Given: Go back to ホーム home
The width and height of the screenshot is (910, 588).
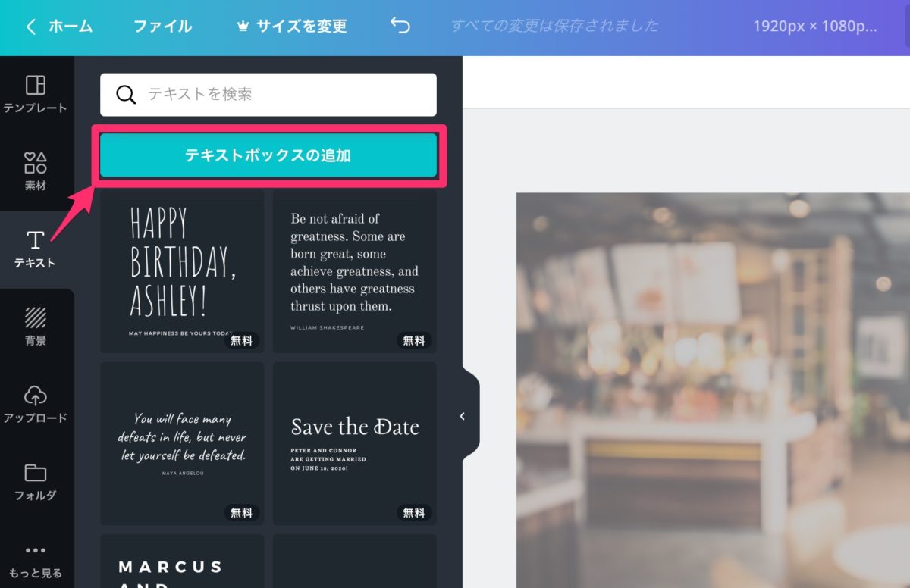Looking at the screenshot, I should point(59,27).
